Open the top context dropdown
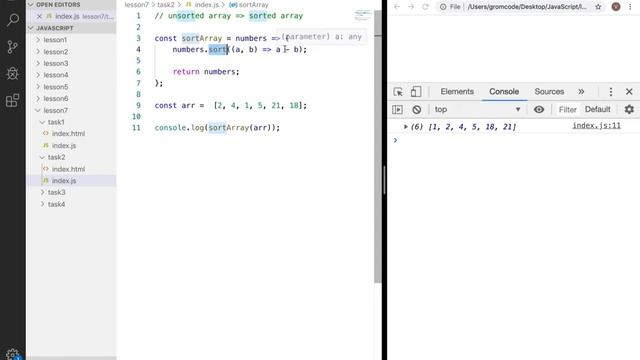The width and height of the screenshot is (640, 360). 478,109
